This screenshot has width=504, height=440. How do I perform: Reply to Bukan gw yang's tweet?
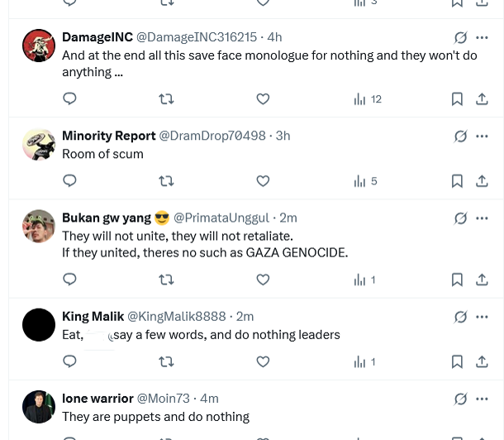click(70, 280)
